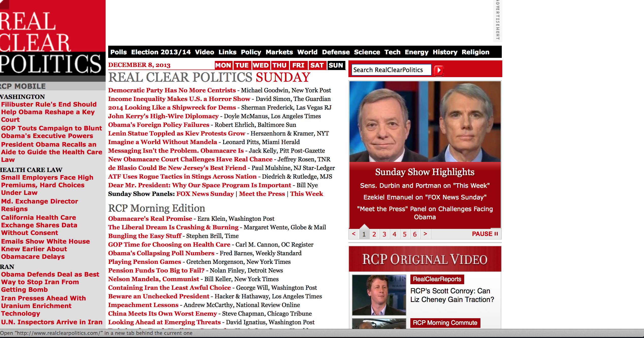Open Democratic Party Has No More Centrists

(172, 90)
